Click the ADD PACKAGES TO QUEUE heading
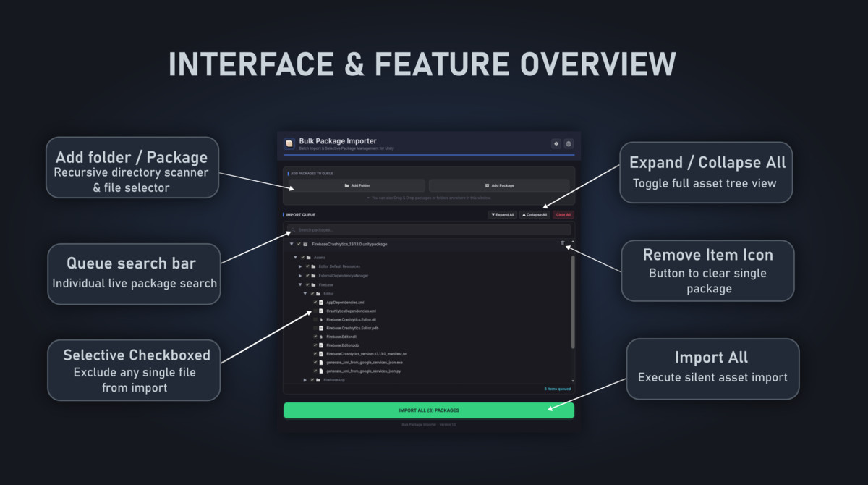Screen dimensions: 868x485 pos(312,174)
